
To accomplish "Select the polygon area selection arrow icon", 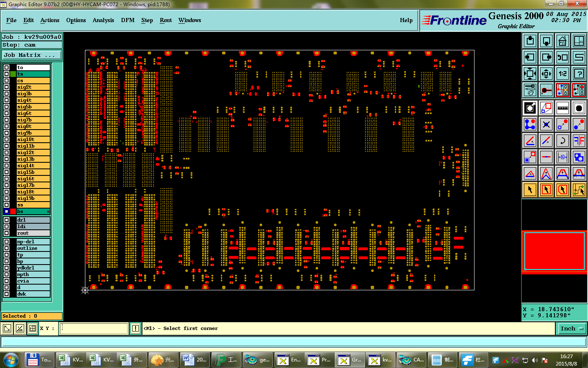I will tap(563, 190).
